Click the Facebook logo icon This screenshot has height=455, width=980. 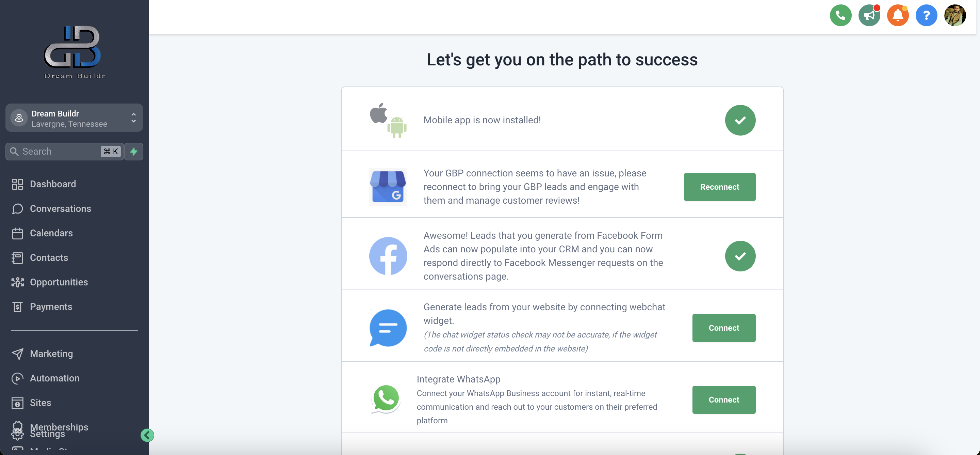click(x=388, y=256)
